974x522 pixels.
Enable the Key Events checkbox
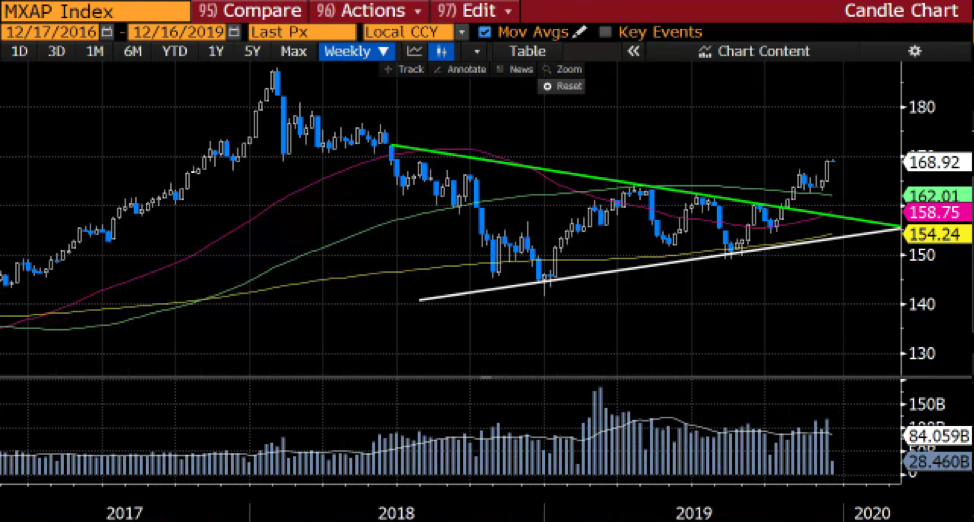point(605,31)
